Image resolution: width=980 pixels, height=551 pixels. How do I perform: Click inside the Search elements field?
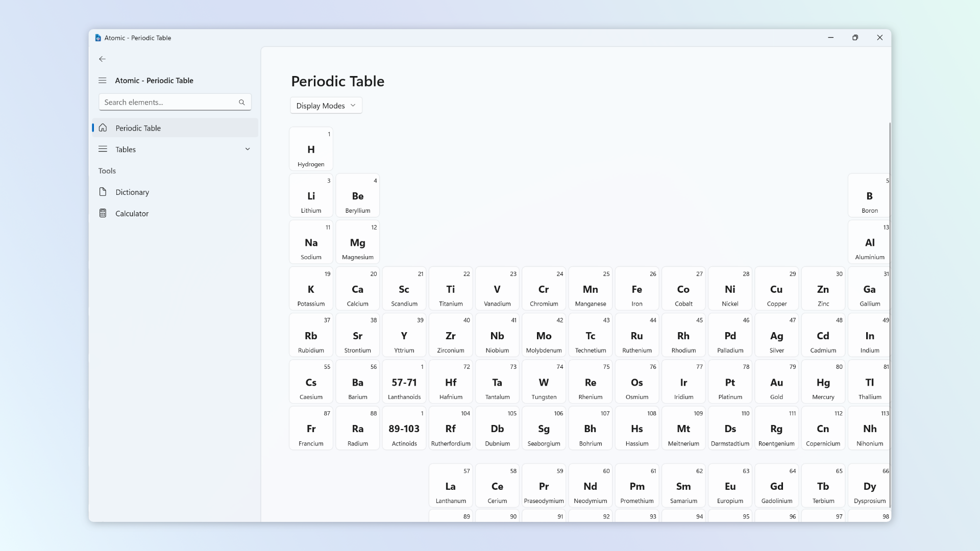(168, 102)
